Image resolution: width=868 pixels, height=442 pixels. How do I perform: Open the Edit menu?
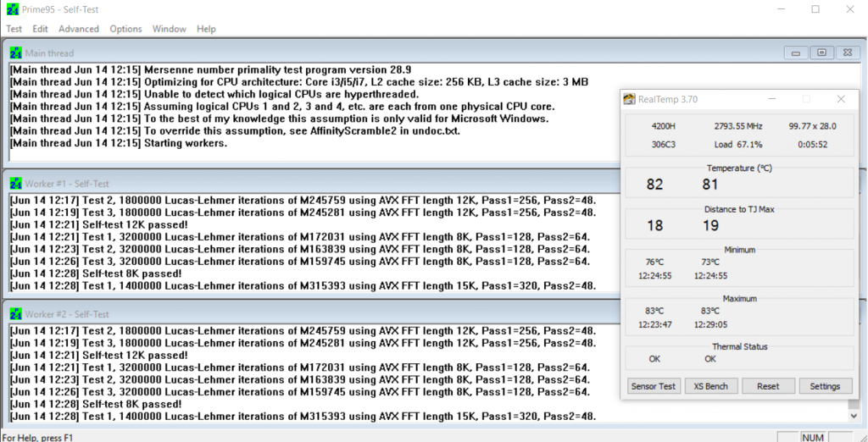tap(40, 29)
